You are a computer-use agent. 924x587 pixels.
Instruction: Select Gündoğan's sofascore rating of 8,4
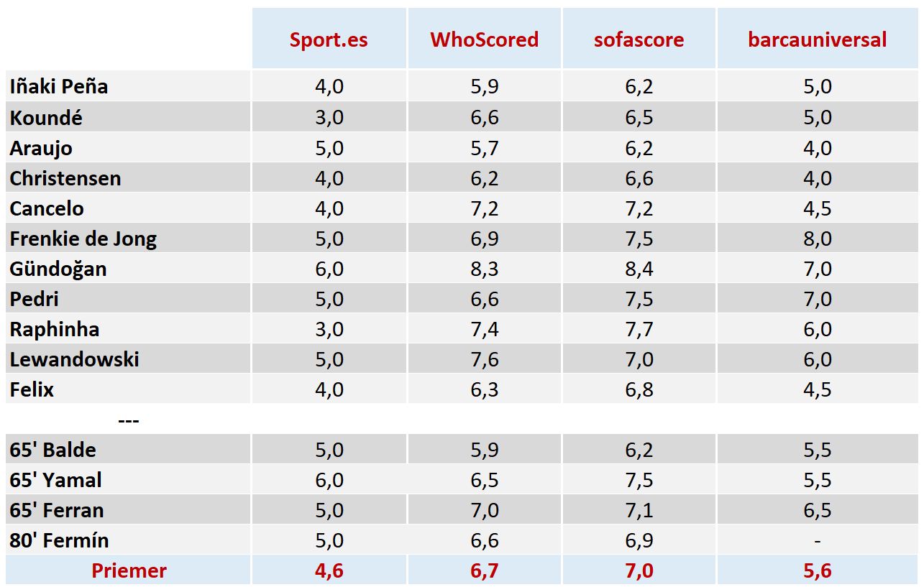[639, 269]
